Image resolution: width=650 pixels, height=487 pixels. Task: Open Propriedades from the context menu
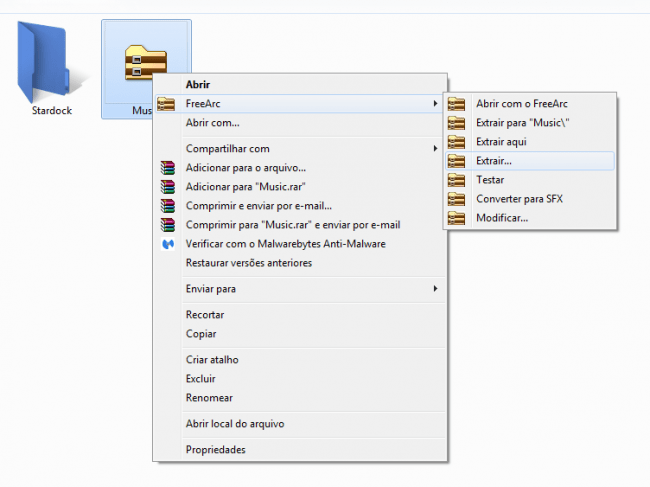click(x=215, y=450)
